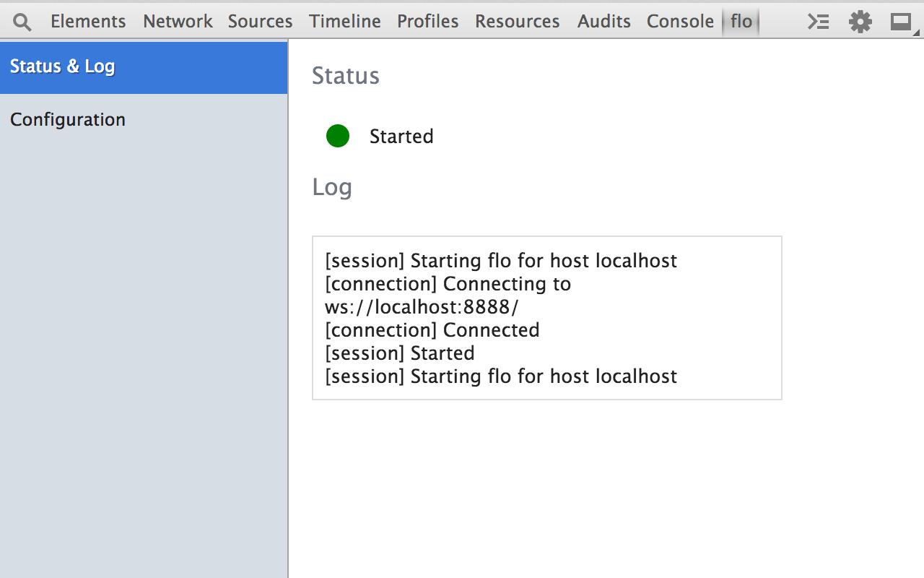The image size is (924, 578).
Task: Switch to the Resources tab
Action: [517, 22]
